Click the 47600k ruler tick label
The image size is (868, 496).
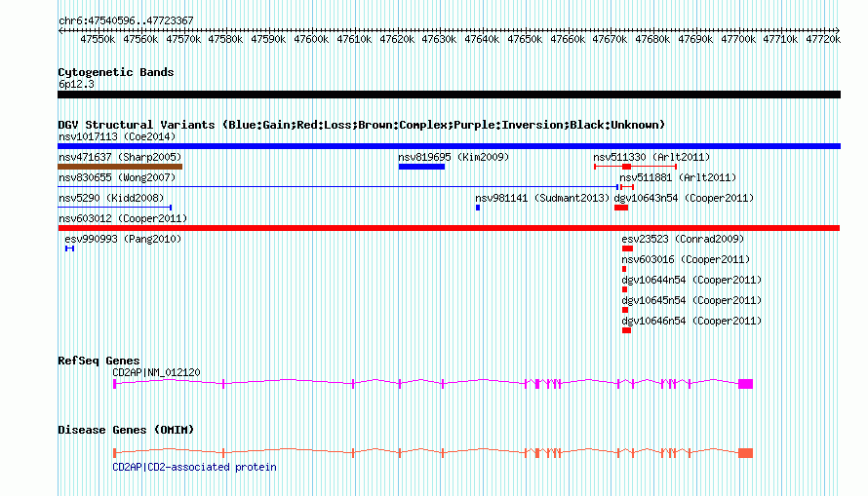[311, 39]
